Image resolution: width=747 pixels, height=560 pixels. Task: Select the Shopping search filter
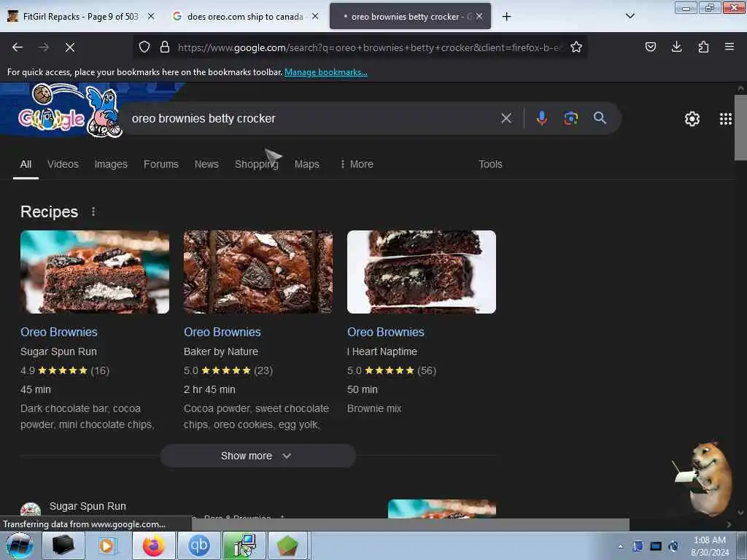[x=256, y=164]
